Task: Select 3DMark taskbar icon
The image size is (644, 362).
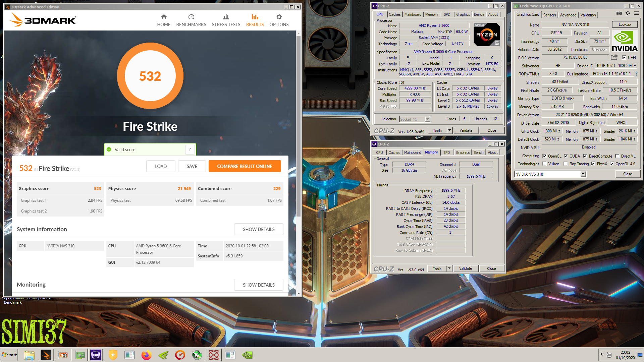Action: coord(46,355)
